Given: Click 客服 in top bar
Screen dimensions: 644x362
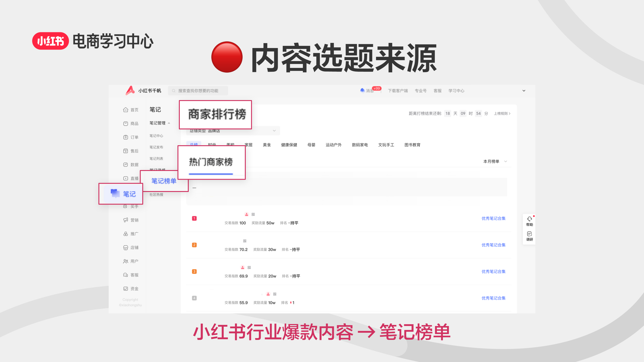Looking at the screenshot, I should (x=437, y=91).
